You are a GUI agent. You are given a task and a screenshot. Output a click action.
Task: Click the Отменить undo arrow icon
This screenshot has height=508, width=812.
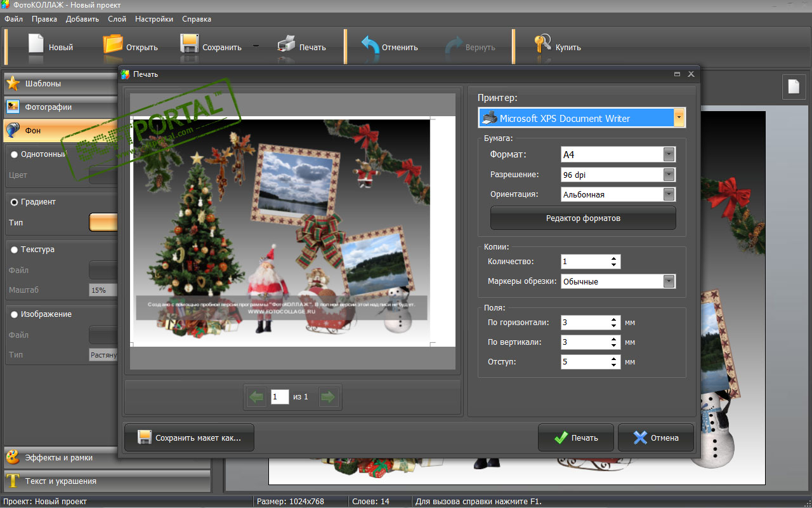pyautogui.click(x=370, y=46)
